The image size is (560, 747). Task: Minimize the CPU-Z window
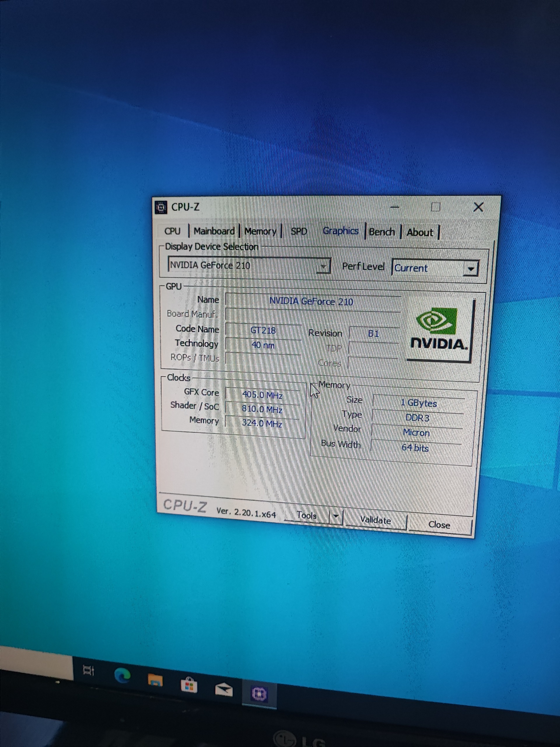point(395,207)
